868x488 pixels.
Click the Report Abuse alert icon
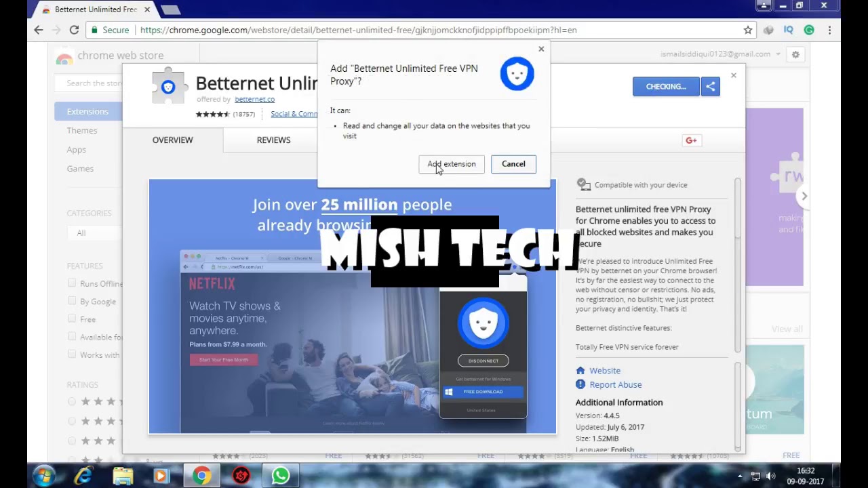pyautogui.click(x=580, y=384)
